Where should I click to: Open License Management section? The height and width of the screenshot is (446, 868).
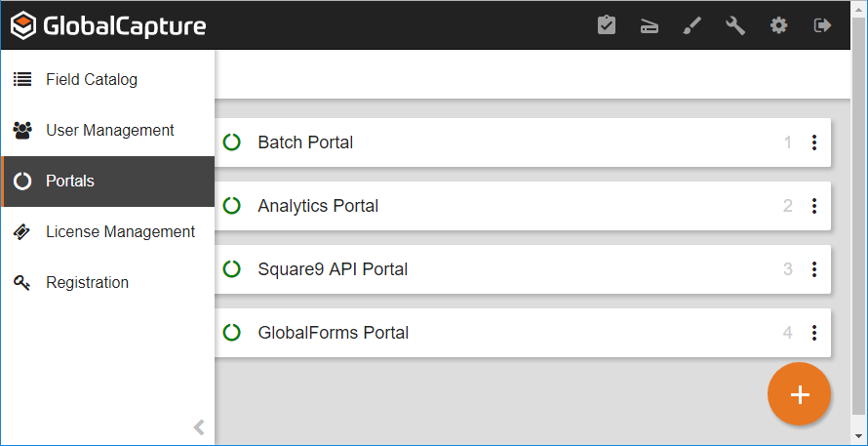tap(120, 232)
